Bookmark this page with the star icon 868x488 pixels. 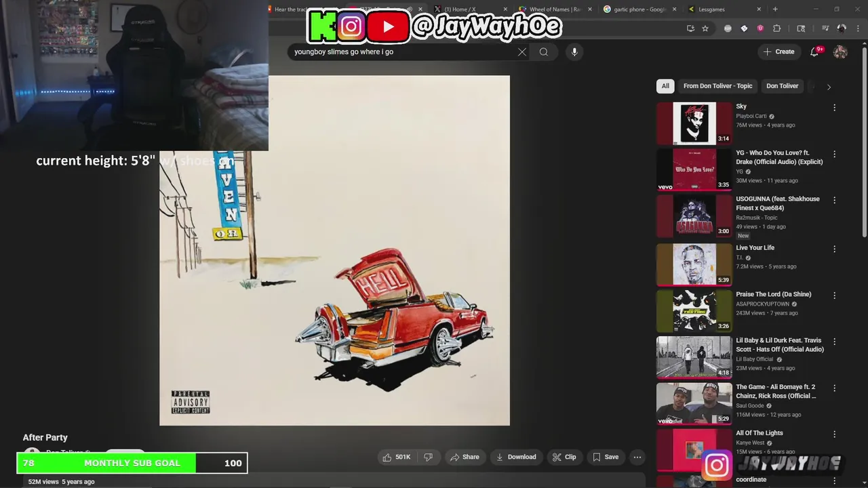pyautogui.click(x=705, y=28)
